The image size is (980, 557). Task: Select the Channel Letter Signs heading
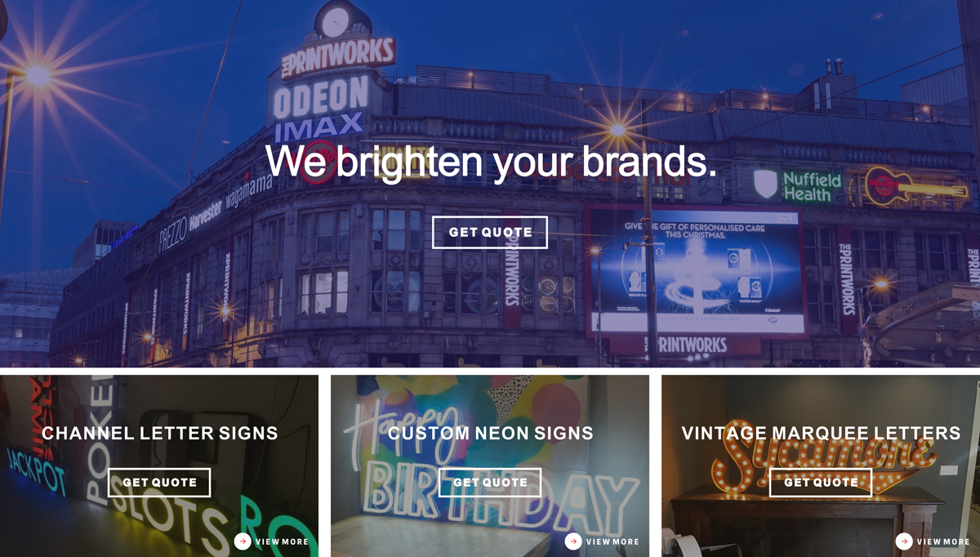point(160,433)
